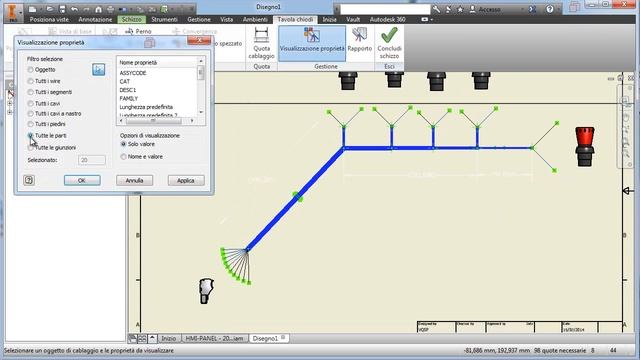This screenshot has width=640, height=360.
Task: Open dropdown next to video camera icon
Action: click(431, 20)
